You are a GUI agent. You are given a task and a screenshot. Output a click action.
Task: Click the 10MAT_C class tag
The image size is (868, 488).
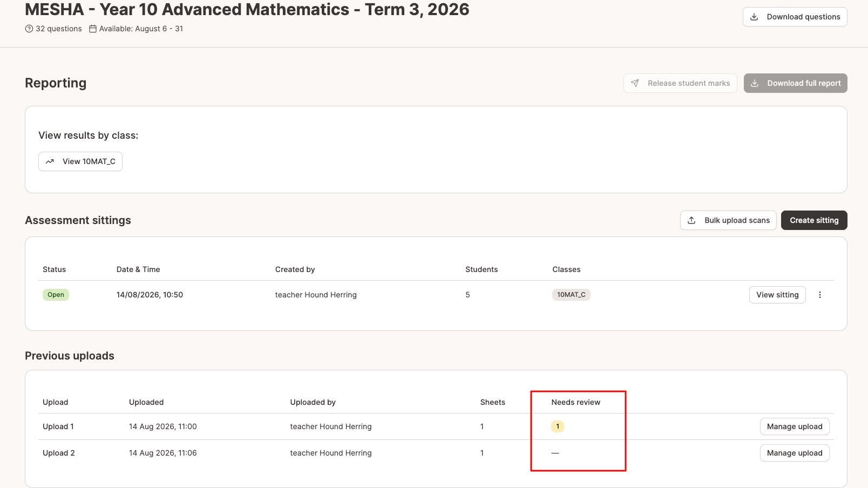coord(571,295)
